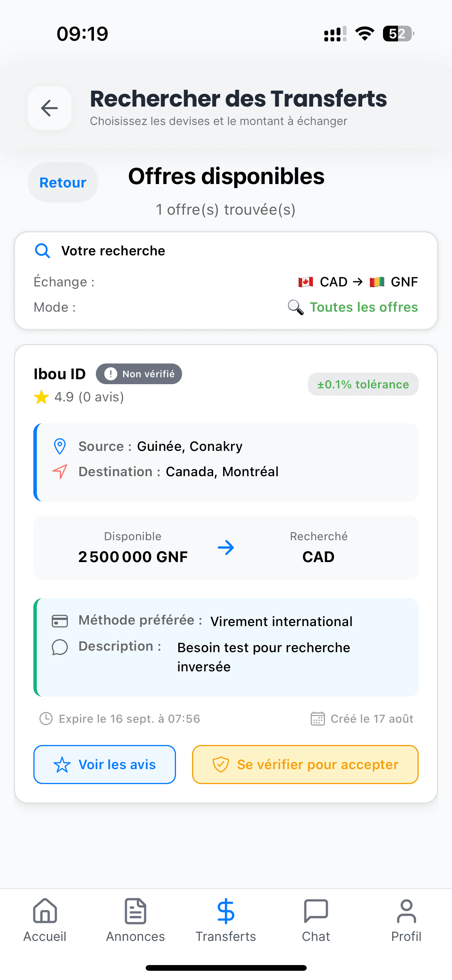The width and height of the screenshot is (452, 980).
Task: Tap the blue exchange arrow between currencies
Action: (226, 548)
